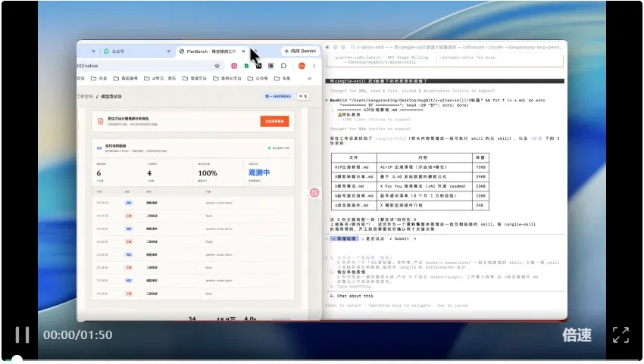Select the PlanBench browser tab
644x364 pixels.
(x=211, y=51)
